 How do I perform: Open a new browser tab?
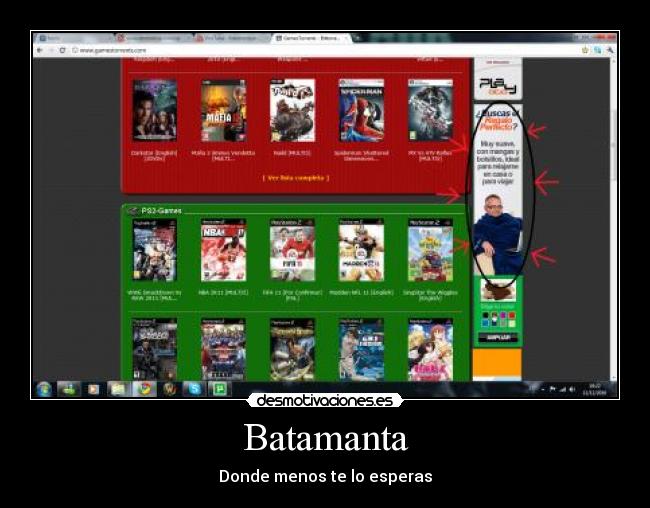[x=357, y=38]
